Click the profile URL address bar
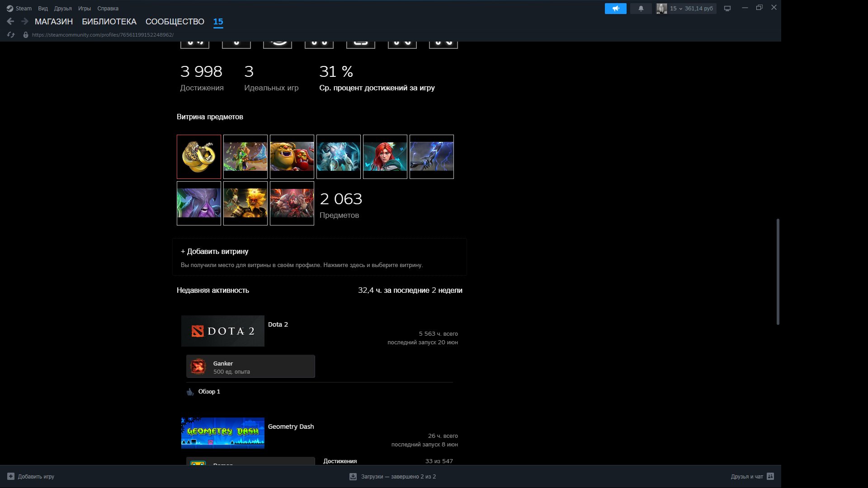The image size is (868, 488). (x=103, y=35)
